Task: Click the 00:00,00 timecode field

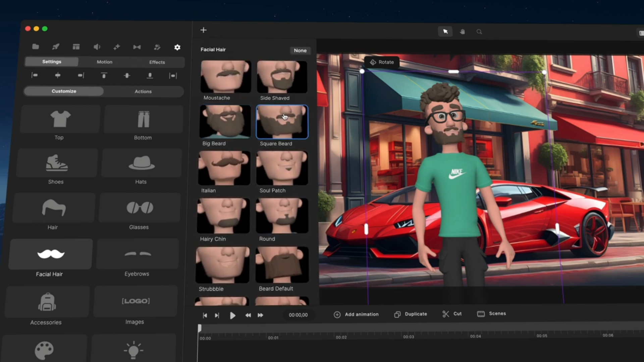Action: 298,315
